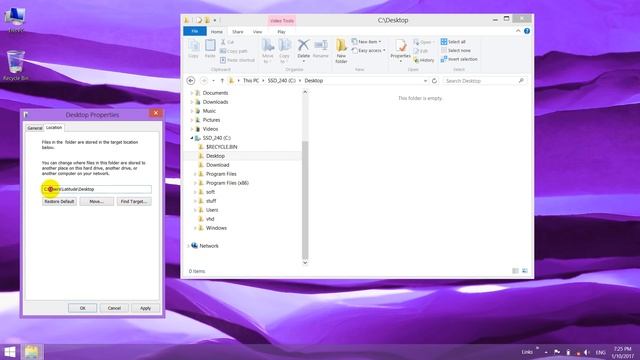
Task: Open the address bar history dropdown
Action: click(425, 81)
